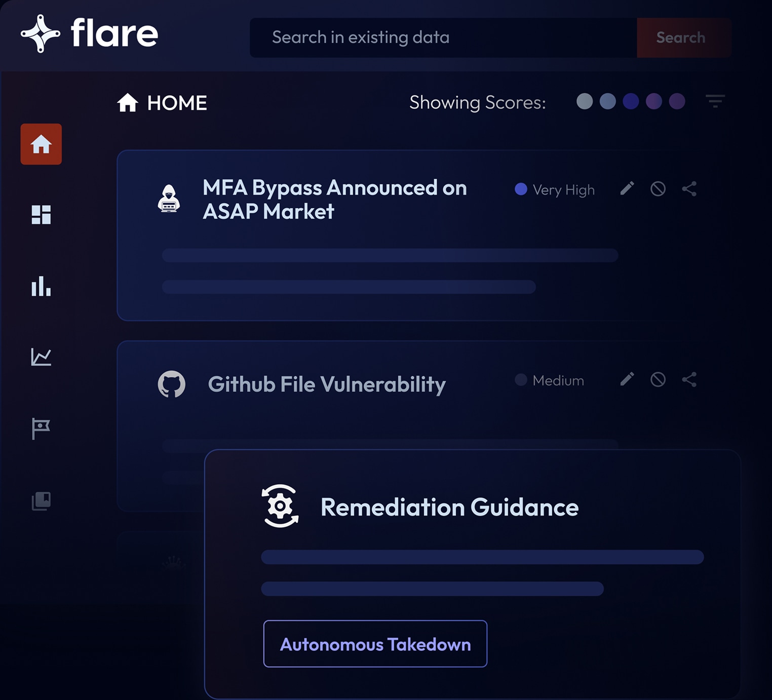772x700 pixels.
Task: Share the MFA Bypass alert
Action: pyautogui.click(x=689, y=189)
